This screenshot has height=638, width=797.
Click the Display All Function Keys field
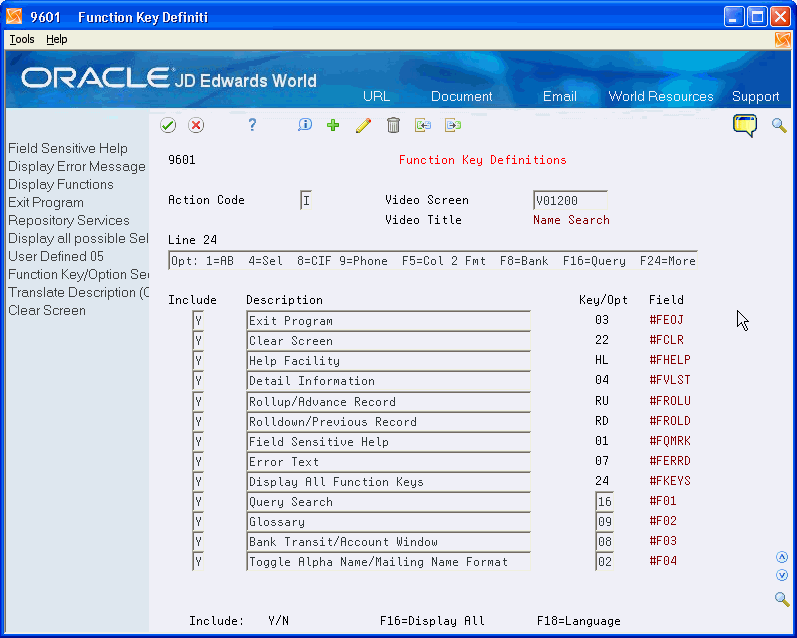point(388,481)
